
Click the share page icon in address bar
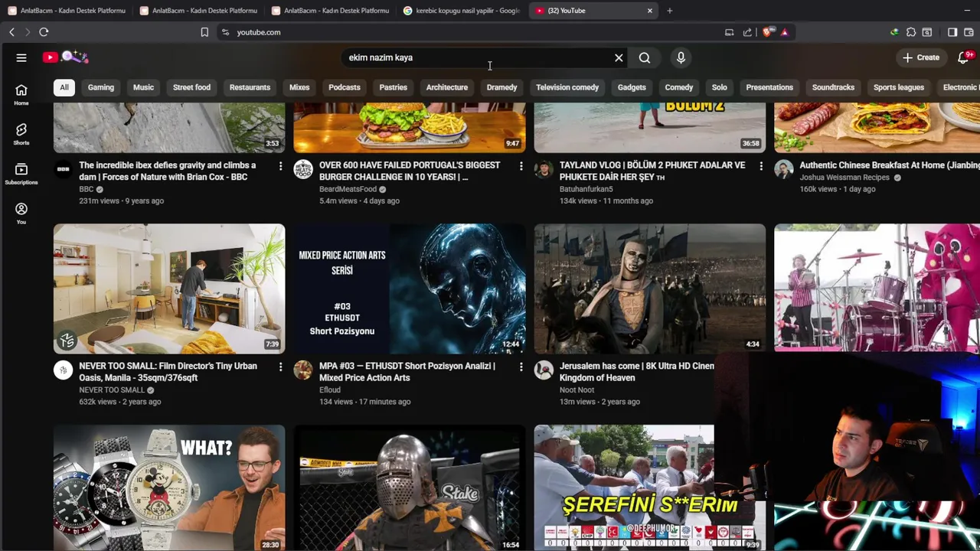click(747, 32)
